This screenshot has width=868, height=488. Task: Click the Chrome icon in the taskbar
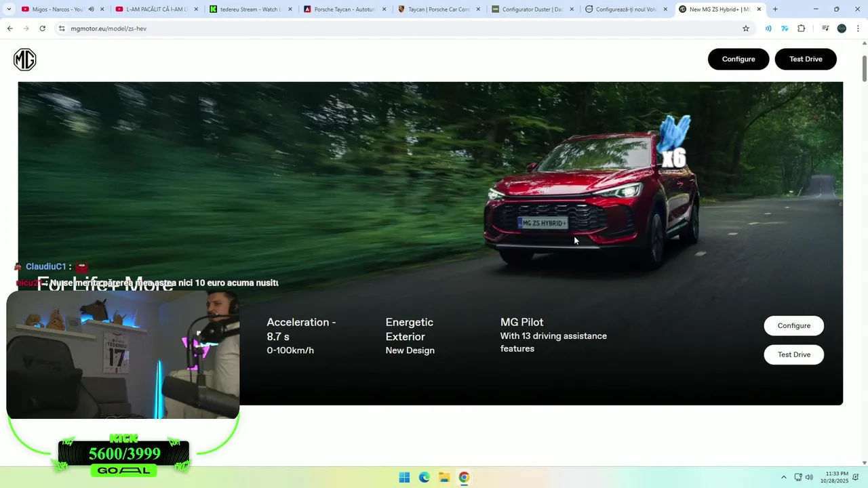click(464, 477)
